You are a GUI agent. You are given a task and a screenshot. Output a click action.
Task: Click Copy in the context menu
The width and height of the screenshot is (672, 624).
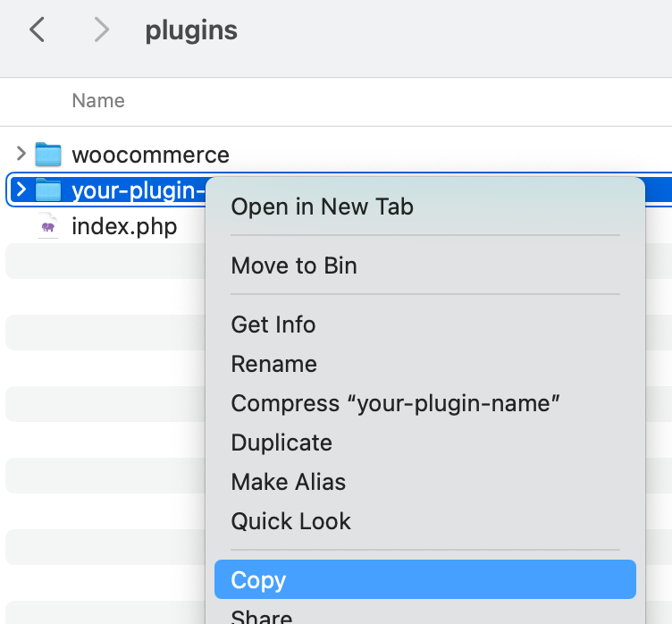coord(258,580)
